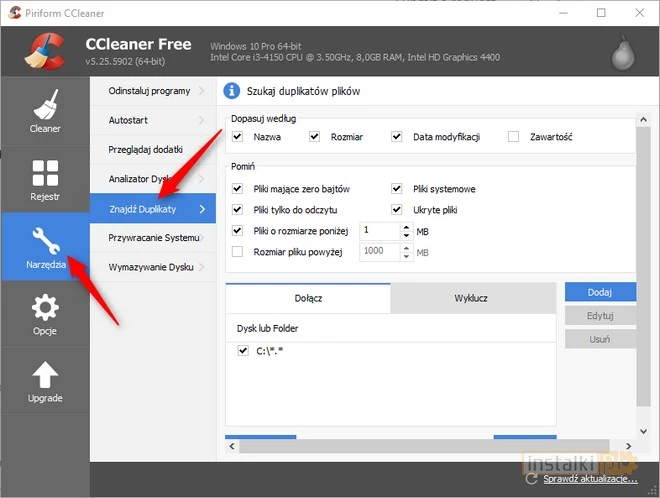Uncheck the Nazwa match checkbox
660x498 pixels.
point(237,136)
